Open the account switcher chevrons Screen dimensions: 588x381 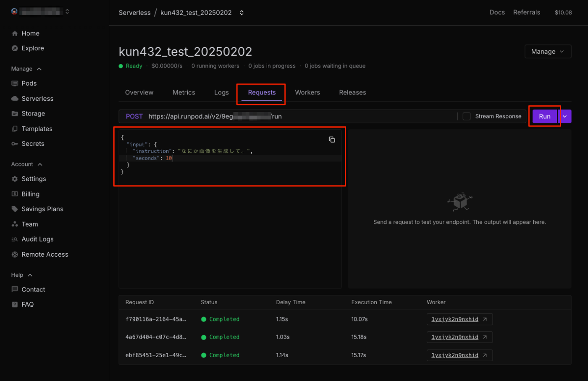coord(67,12)
